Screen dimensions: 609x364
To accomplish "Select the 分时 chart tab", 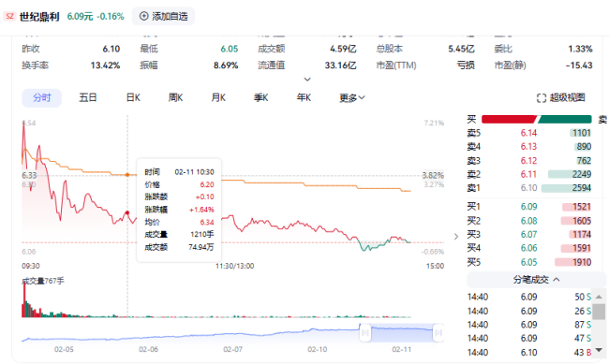I will [41, 98].
